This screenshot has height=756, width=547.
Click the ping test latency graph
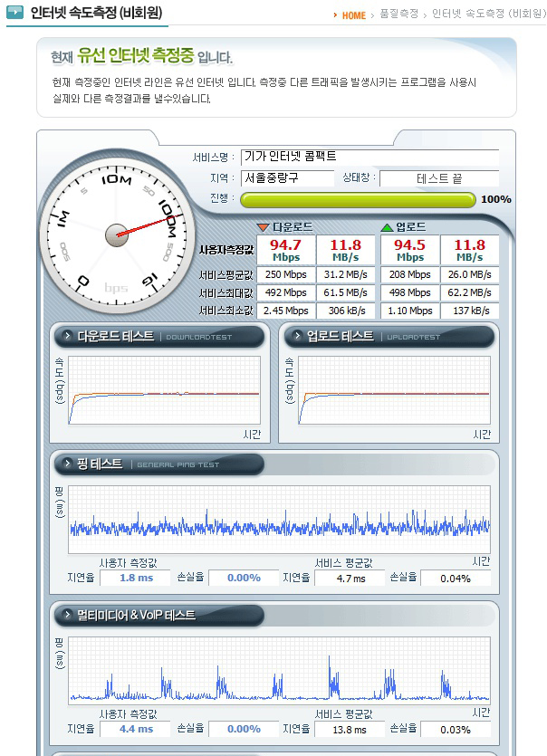[x=280, y=521]
